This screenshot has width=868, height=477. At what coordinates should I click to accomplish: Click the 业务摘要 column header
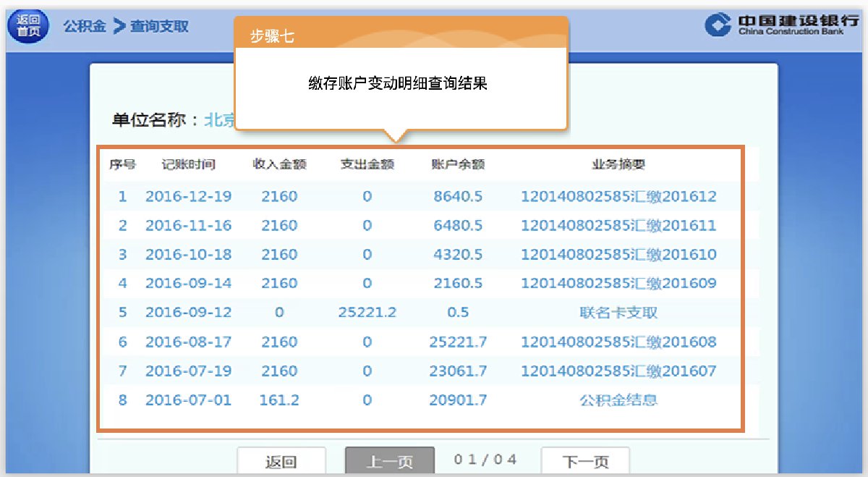[x=618, y=164]
